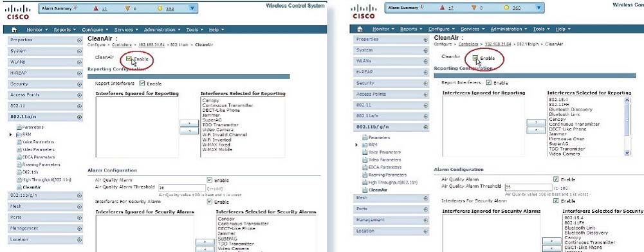The height and width of the screenshot is (252, 644).
Task: Expand Mesh section in 802.11b/g/n window sidebar
Action: click(x=425, y=198)
